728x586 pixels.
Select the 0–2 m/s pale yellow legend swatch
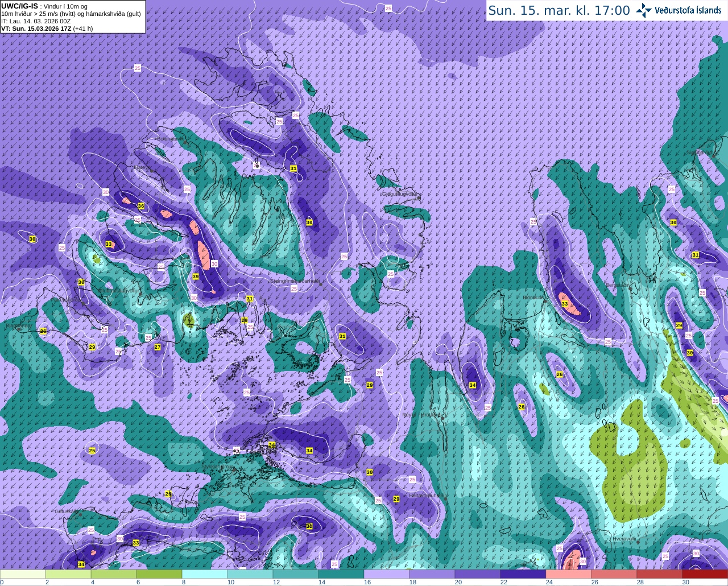click(23, 574)
